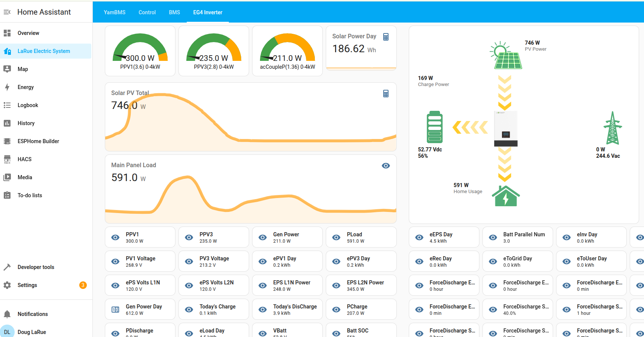Open Doug LaRue user profile
The image size is (644, 337).
pos(46,332)
